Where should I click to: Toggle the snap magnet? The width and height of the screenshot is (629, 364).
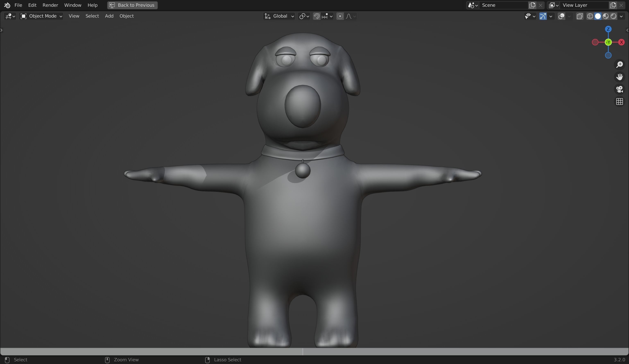click(317, 16)
